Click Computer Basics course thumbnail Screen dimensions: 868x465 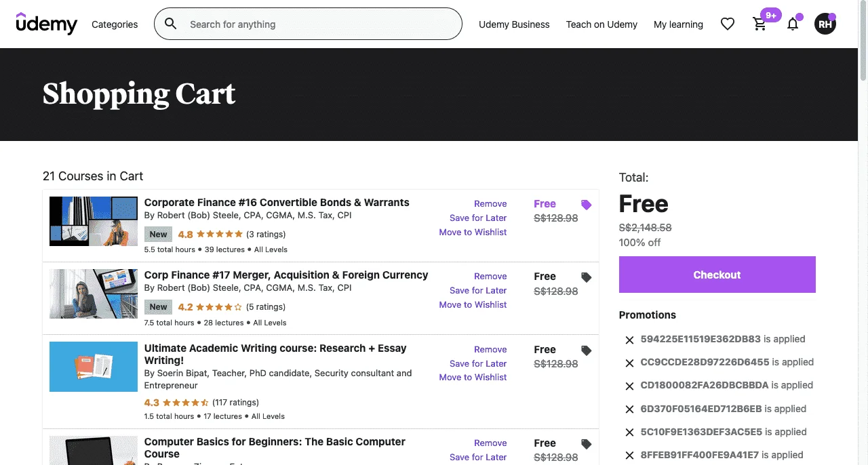pyautogui.click(x=94, y=450)
